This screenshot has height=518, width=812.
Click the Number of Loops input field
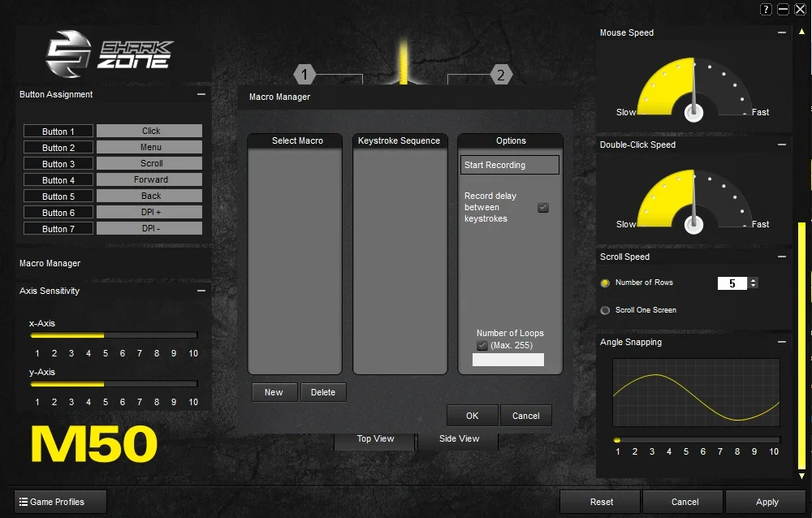508,360
